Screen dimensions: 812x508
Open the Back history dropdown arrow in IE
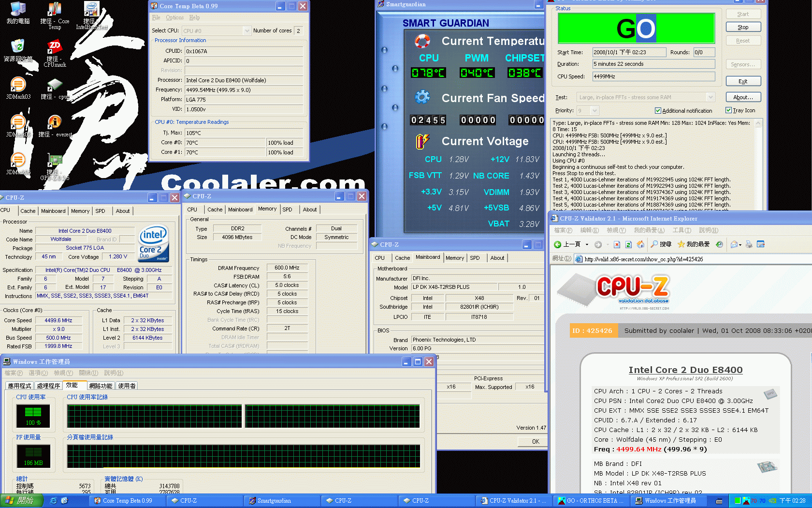point(587,245)
